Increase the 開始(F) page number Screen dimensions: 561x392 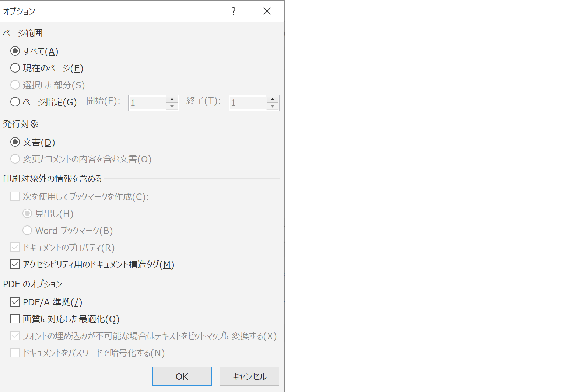coord(172,99)
